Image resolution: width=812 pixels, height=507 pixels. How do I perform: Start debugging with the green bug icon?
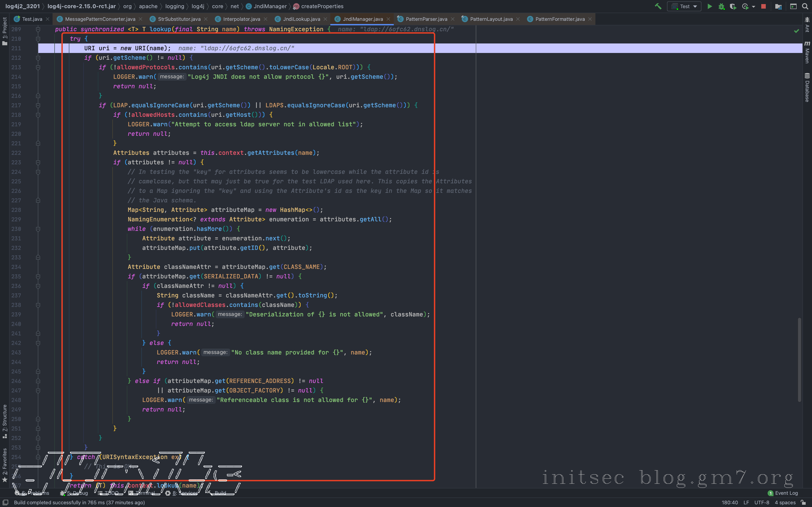[x=721, y=6]
